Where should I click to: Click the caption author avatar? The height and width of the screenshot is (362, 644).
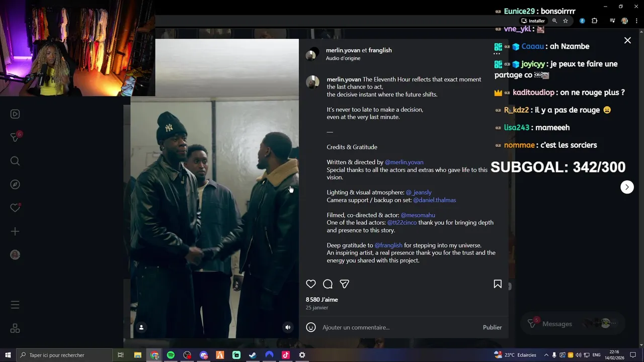[x=312, y=82]
